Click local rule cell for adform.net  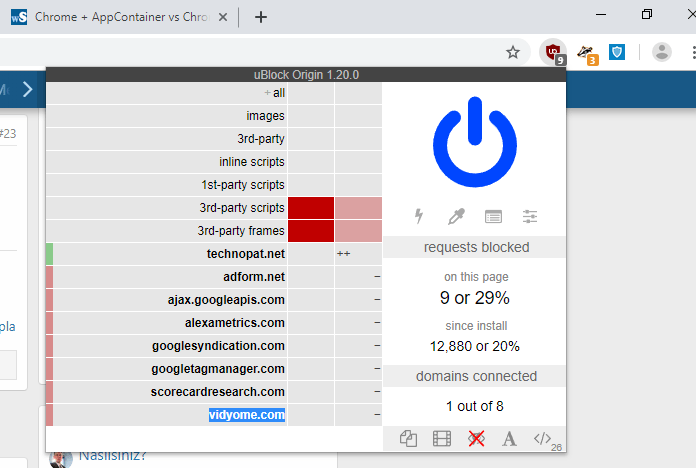click(x=358, y=277)
